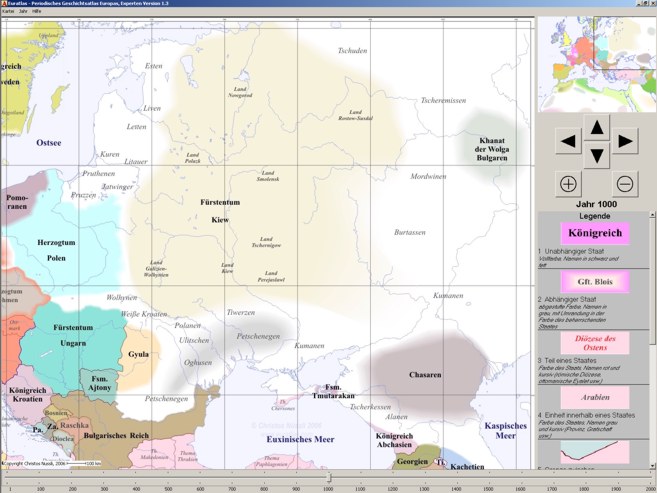Click the Land Smolensk label
The width and height of the screenshot is (657, 493).
(x=268, y=176)
